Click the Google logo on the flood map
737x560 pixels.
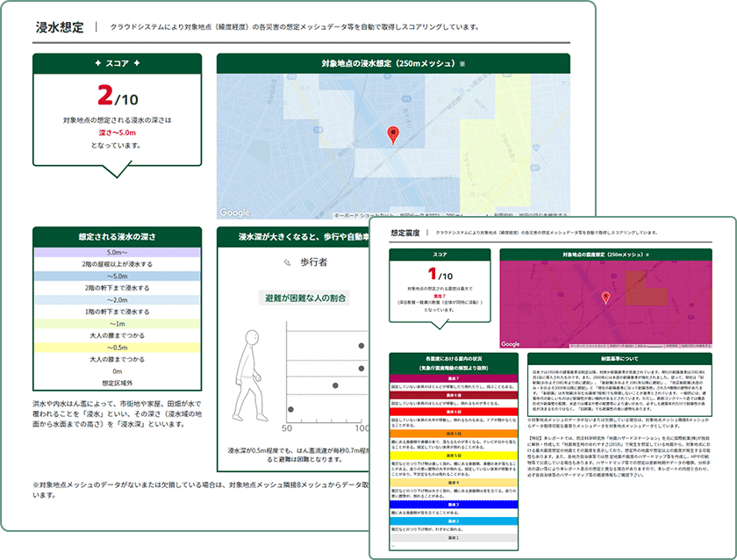click(x=234, y=212)
